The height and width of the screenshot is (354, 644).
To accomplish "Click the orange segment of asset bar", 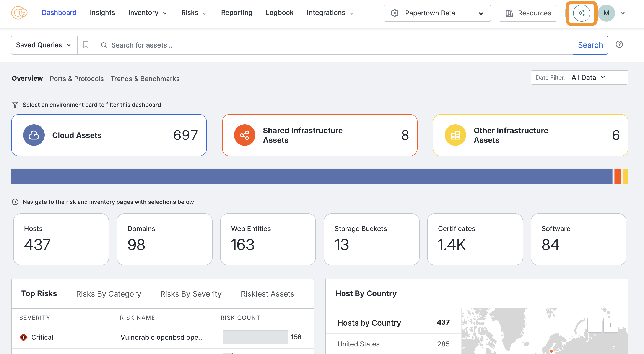I will click(x=618, y=176).
